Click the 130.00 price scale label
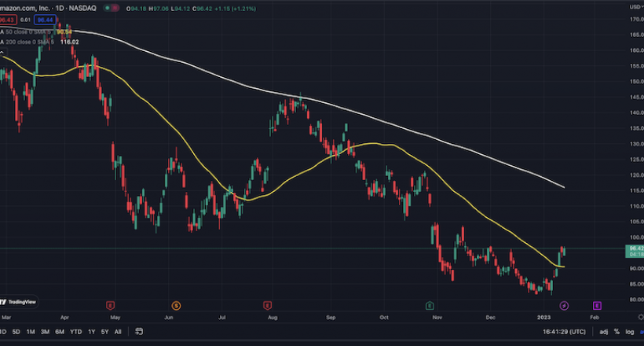644x346 pixels. (x=637, y=144)
